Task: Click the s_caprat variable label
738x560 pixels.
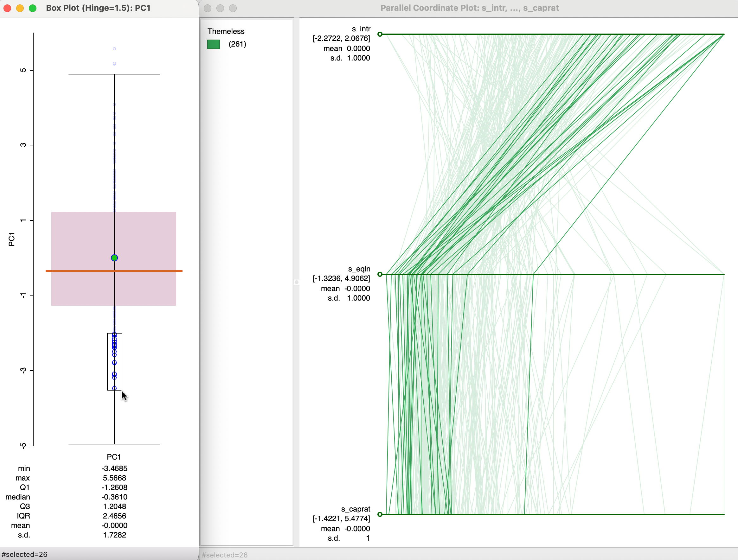Action: (x=356, y=509)
